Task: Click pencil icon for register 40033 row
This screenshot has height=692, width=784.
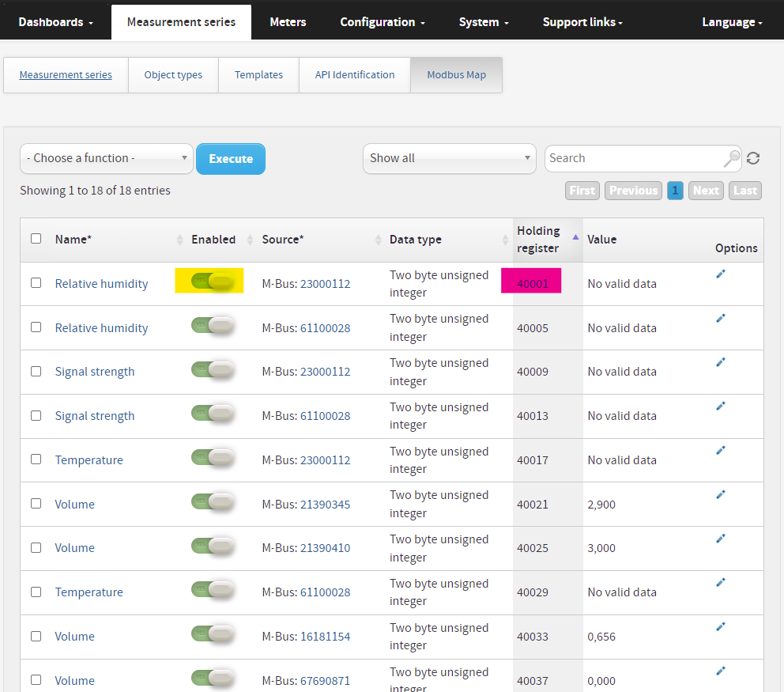Action: (x=721, y=626)
